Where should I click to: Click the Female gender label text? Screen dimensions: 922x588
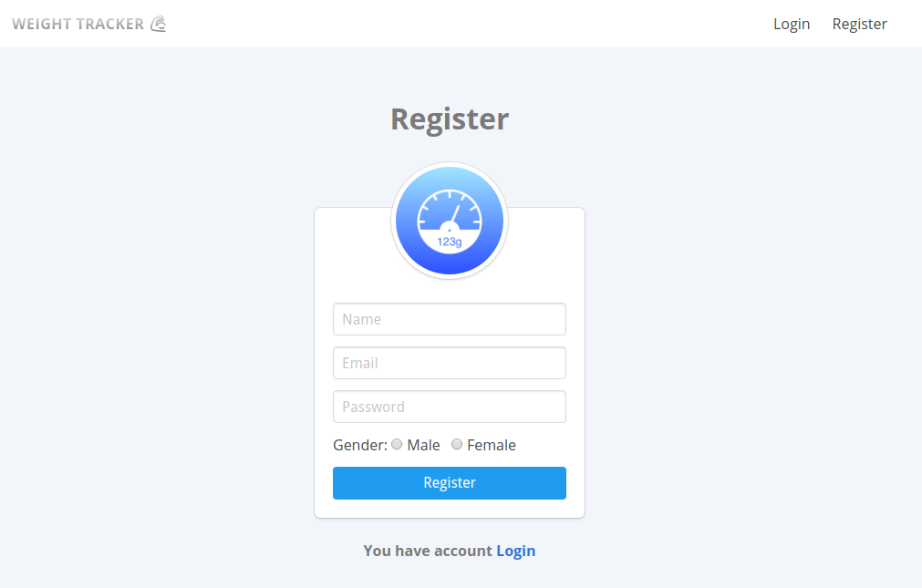coord(491,445)
